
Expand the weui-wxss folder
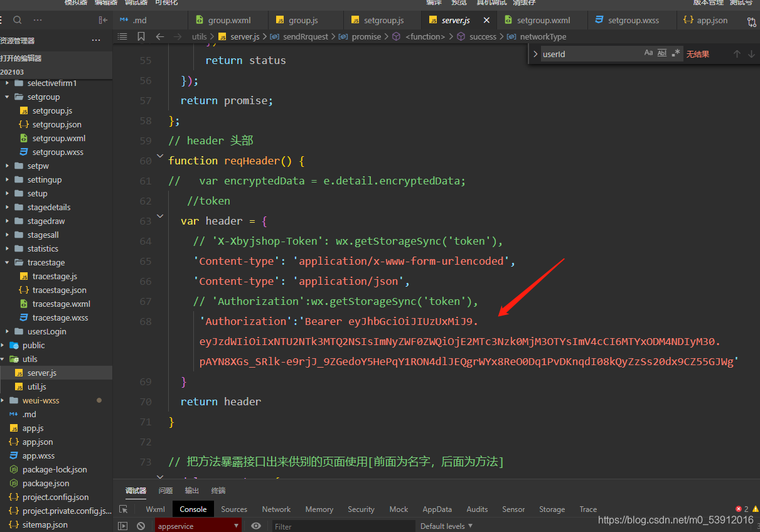[3, 401]
